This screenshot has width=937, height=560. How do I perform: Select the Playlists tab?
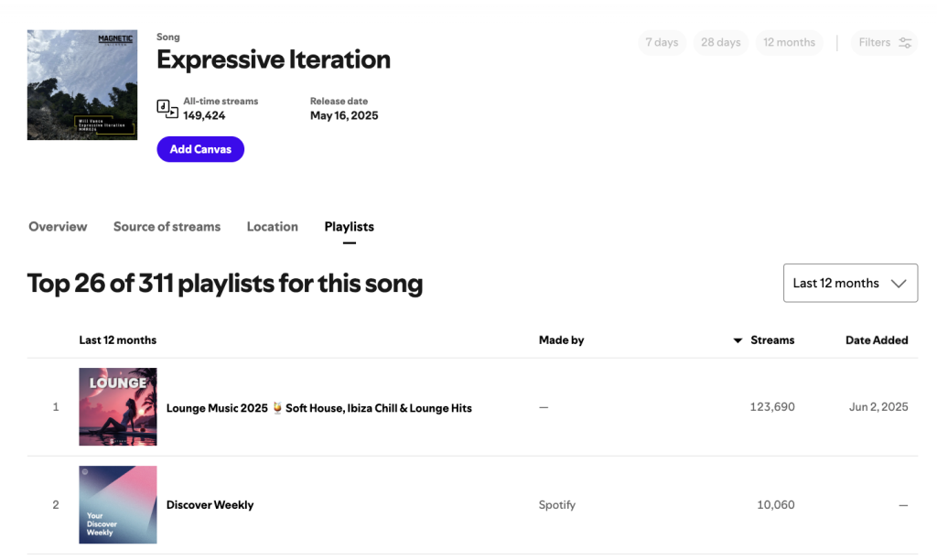coord(349,227)
